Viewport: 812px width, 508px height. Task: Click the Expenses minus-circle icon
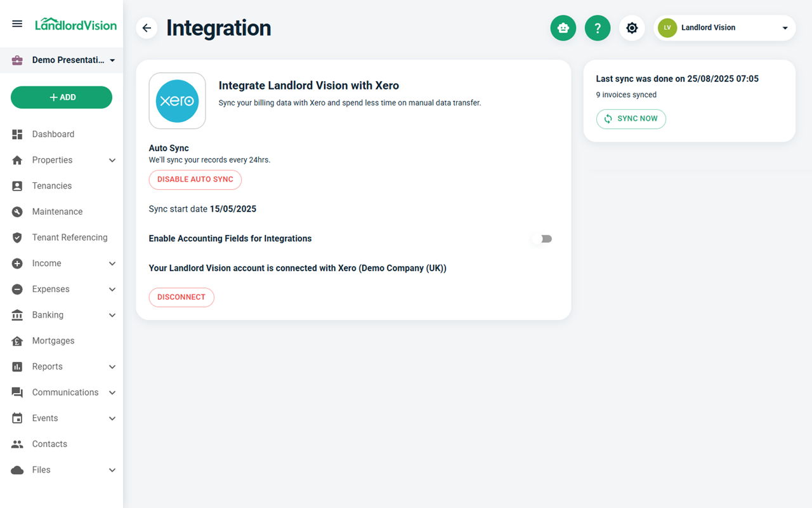[17, 289]
